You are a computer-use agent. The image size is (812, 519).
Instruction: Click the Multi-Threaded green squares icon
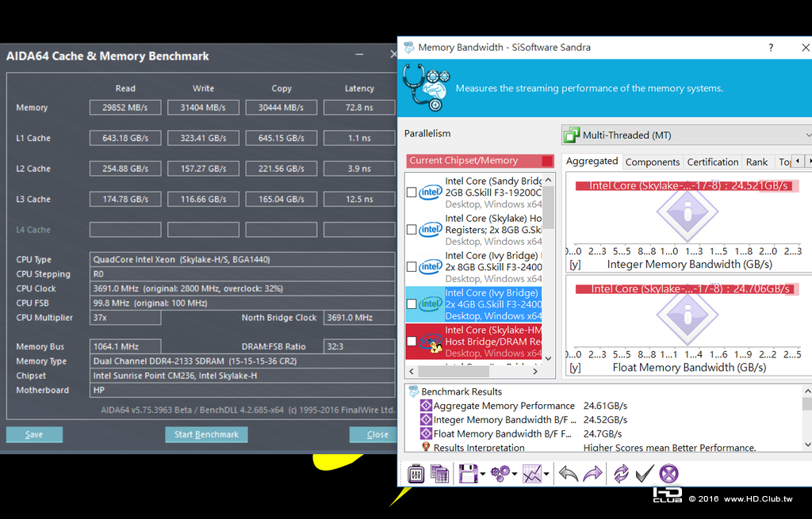point(571,135)
